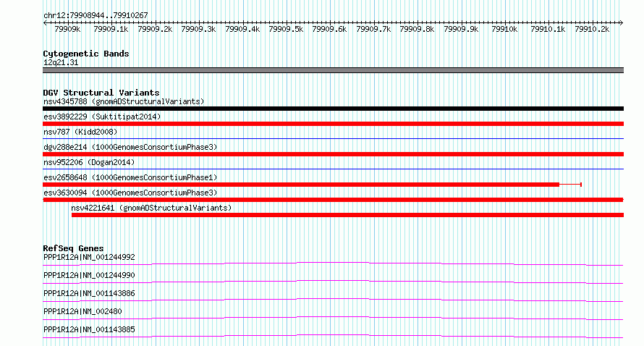Viewport: 644px width, 346px height.
Task: Select the 79909.7k ruler tick label
Action: click(373, 29)
